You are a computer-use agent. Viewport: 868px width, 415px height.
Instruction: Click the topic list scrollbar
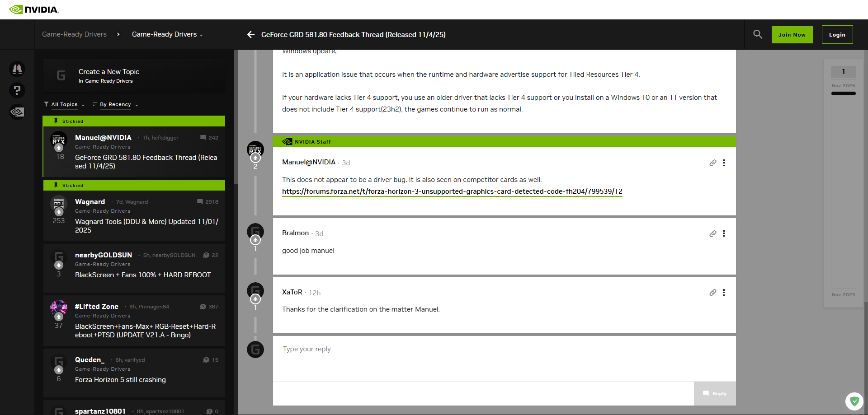236,117
